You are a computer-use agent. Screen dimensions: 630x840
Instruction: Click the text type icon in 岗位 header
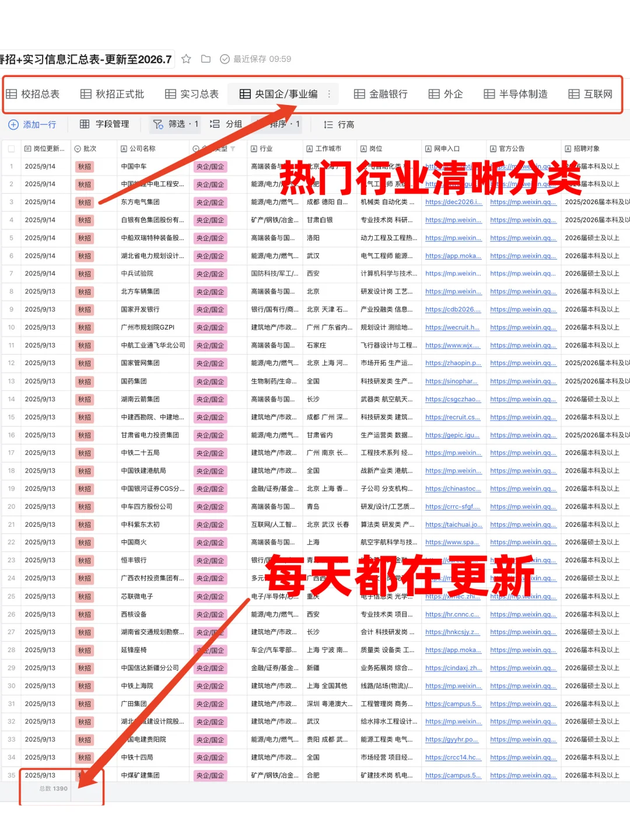(x=363, y=149)
